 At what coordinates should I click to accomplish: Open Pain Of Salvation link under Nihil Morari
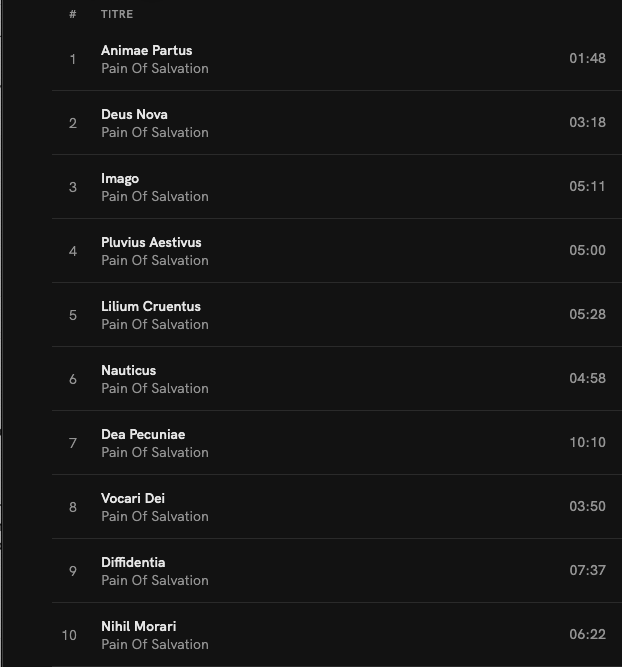155,644
